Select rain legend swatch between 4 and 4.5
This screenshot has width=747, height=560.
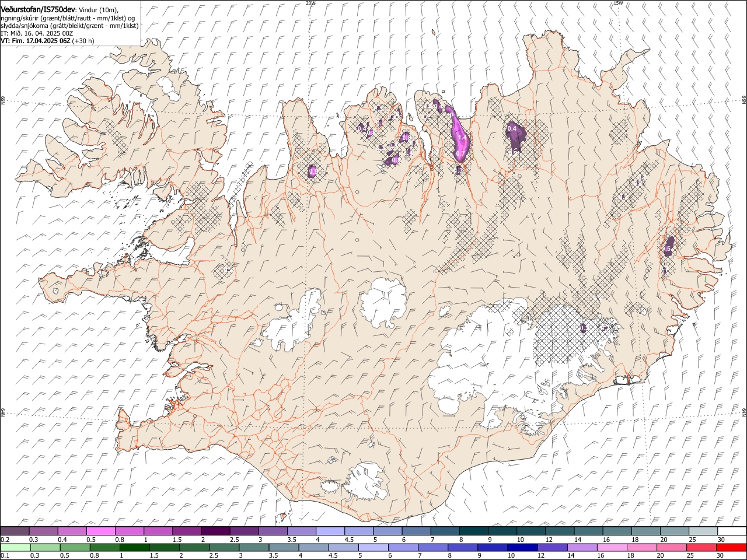(x=314, y=547)
